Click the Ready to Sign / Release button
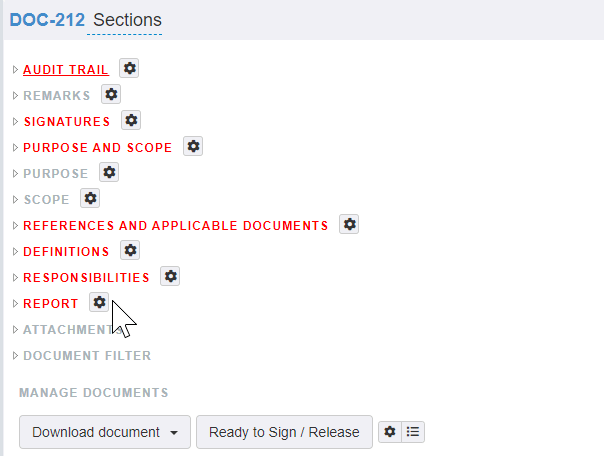 [284, 432]
